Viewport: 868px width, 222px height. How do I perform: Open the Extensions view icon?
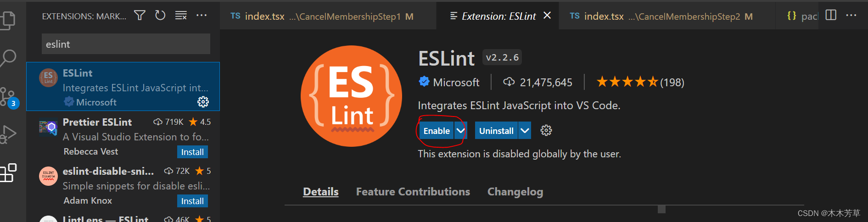tap(8, 173)
